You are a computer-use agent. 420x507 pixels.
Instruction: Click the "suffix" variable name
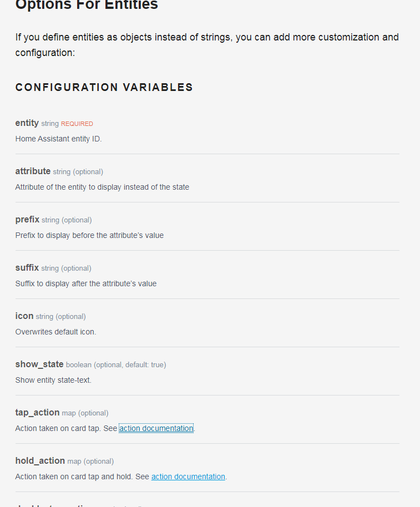tap(27, 268)
